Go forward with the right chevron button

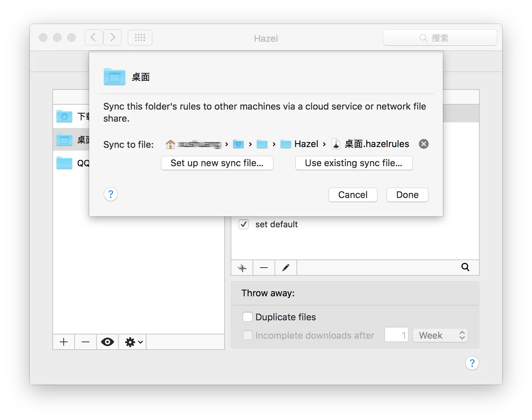(x=112, y=37)
